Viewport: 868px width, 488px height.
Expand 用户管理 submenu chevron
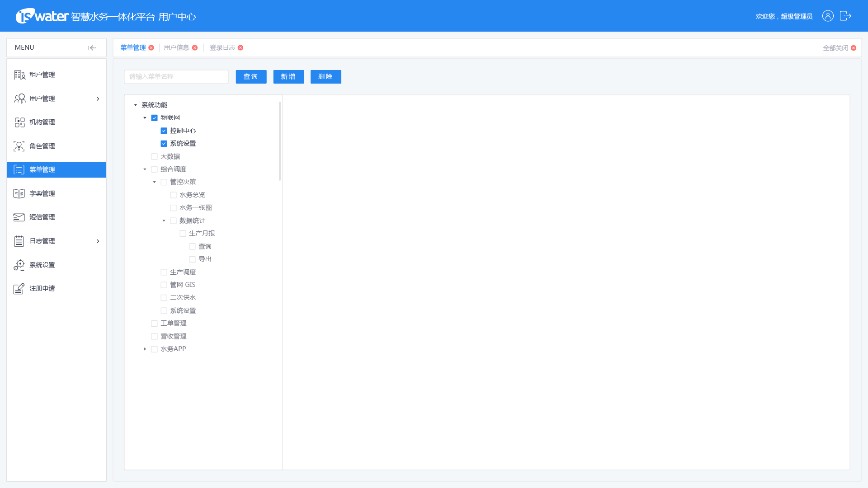(x=98, y=99)
